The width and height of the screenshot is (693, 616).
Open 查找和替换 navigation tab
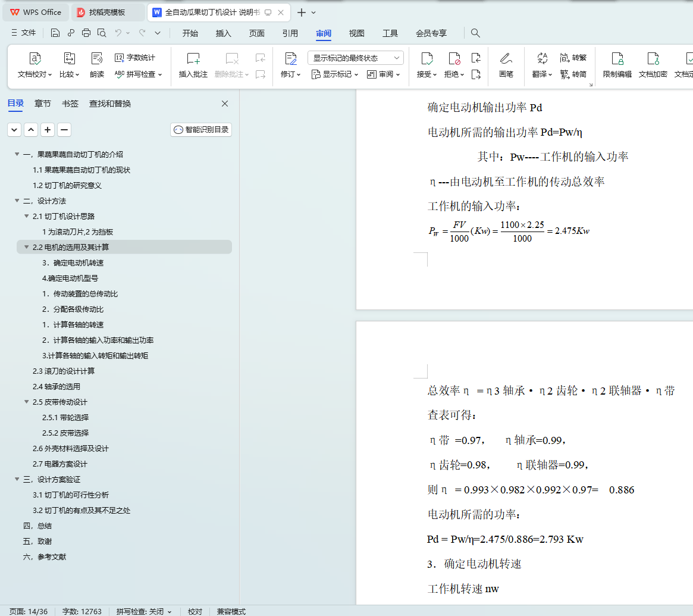[110, 104]
